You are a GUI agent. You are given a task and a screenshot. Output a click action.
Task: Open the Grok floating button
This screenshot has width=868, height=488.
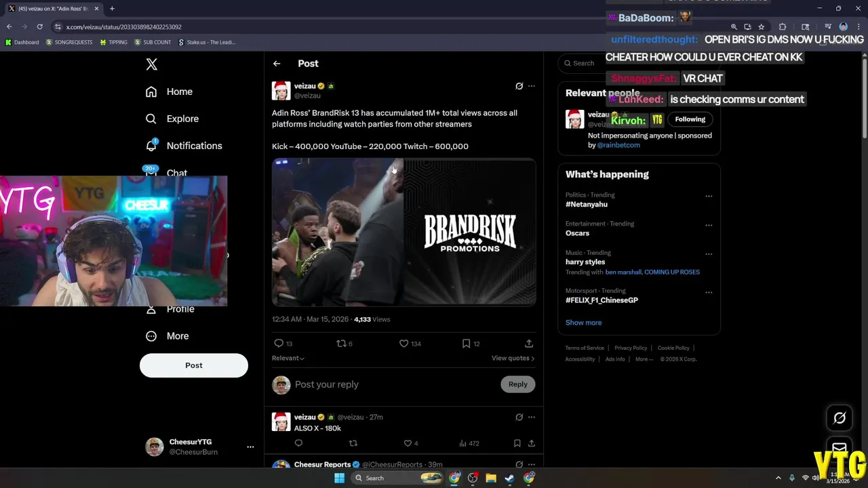point(840,418)
